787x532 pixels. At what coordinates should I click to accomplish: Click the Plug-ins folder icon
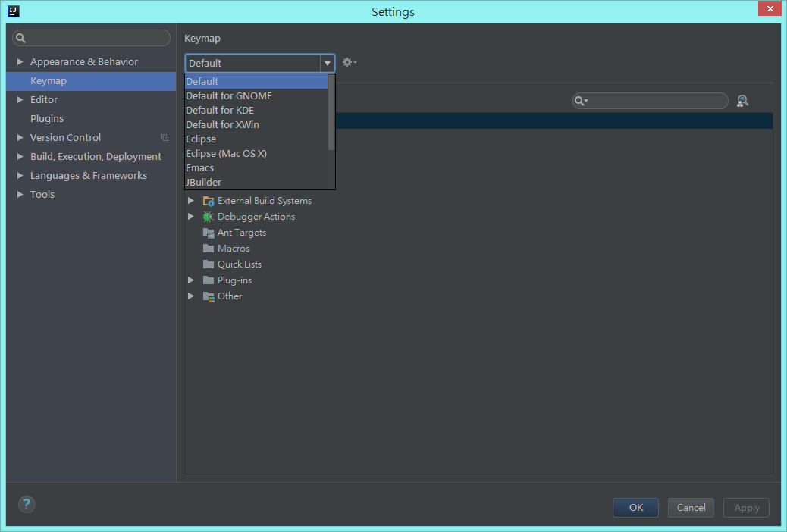pos(209,280)
